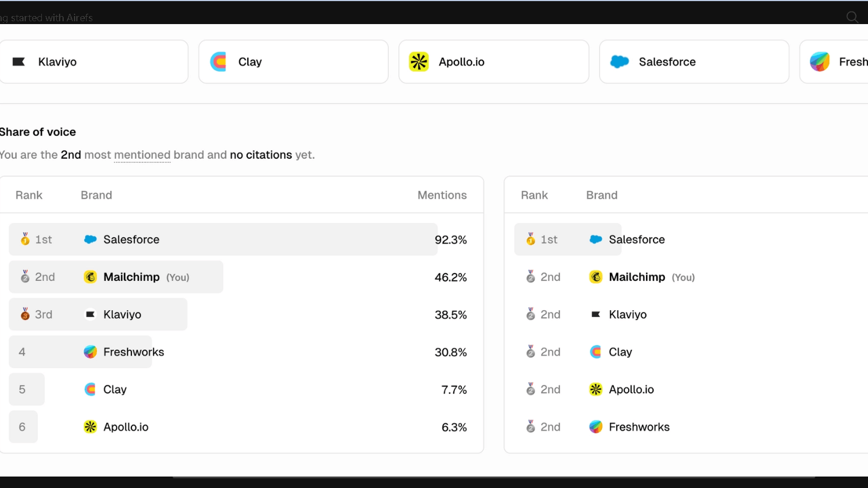Click the Clay logo icon in the top bar
The width and height of the screenshot is (868, 488).
click(x=218, y=61)
